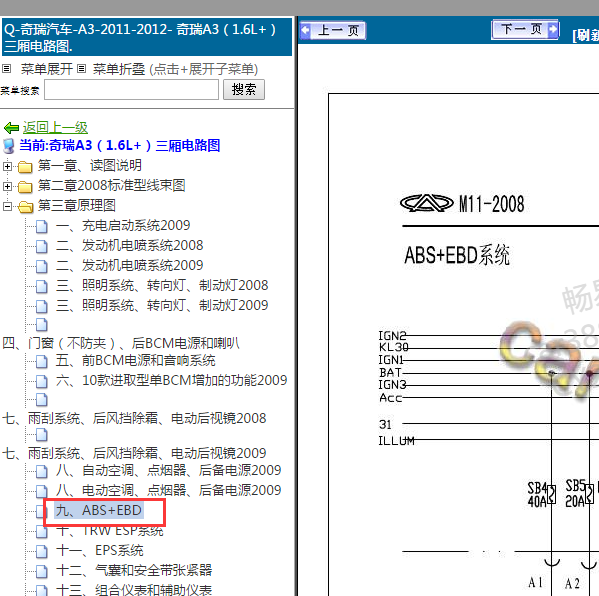The height and width of the screenshot is (596, 599).
Task: Expand 第一章、读图说明 with plus box
Action: 7,166
